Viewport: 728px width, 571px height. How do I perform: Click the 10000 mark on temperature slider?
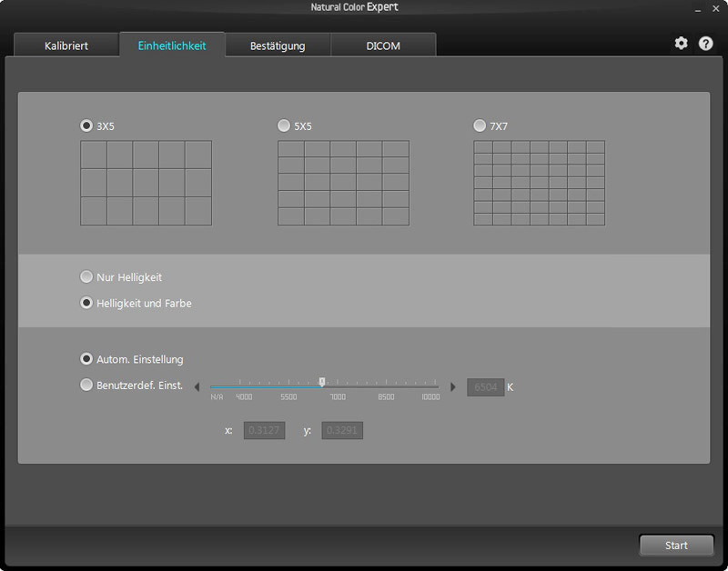pyautogui.click(x=430, y=397)
